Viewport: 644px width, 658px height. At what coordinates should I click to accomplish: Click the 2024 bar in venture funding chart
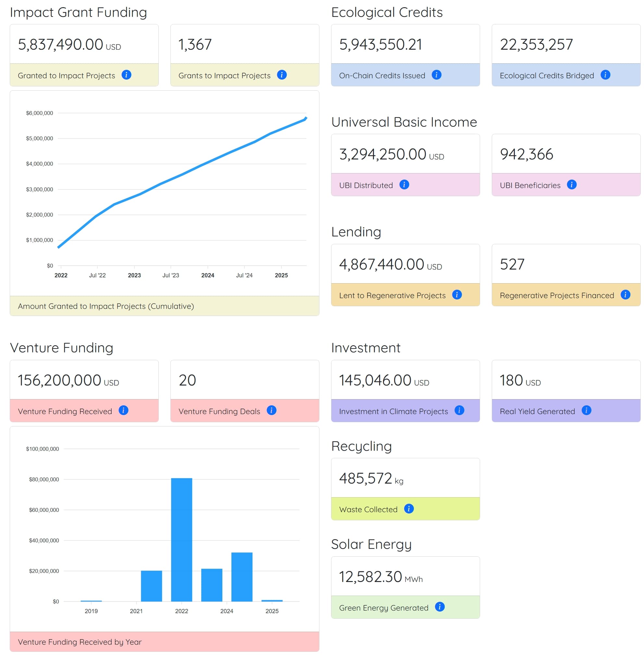click(x=242, y=577)
